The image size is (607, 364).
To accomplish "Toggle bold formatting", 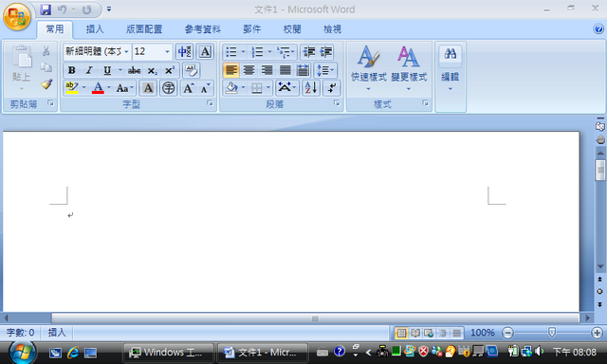I will click(72, 70).
